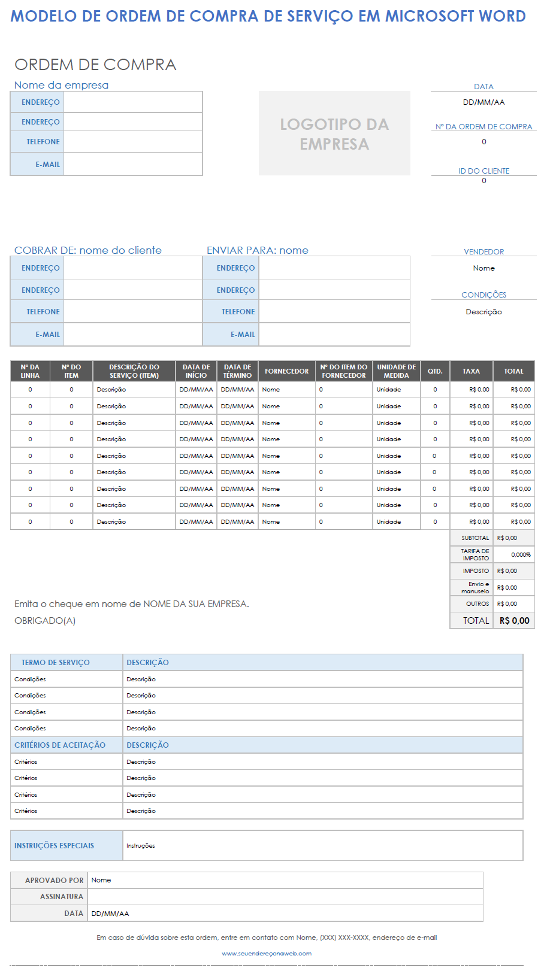The width and height of the screenshot is (544, 980).
Task: Click the company E-MAIL field under Nome da empresa
Action: point(132,165)
